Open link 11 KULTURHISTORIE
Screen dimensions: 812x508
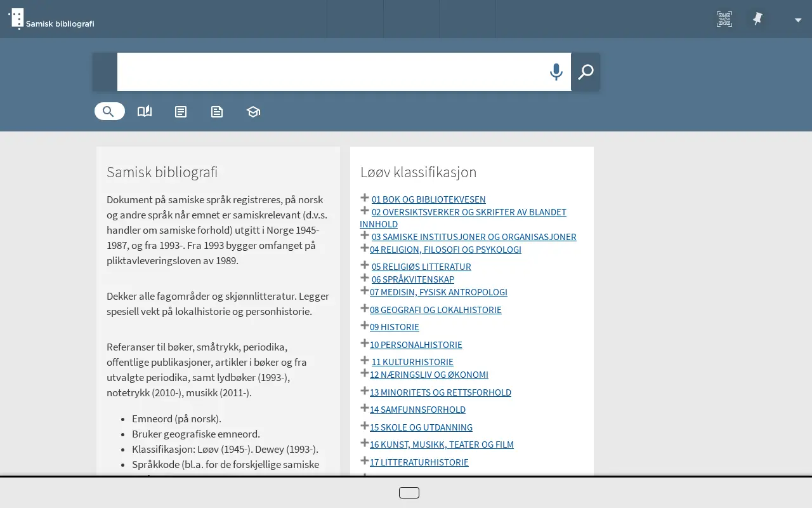click(x=412, y=362)
